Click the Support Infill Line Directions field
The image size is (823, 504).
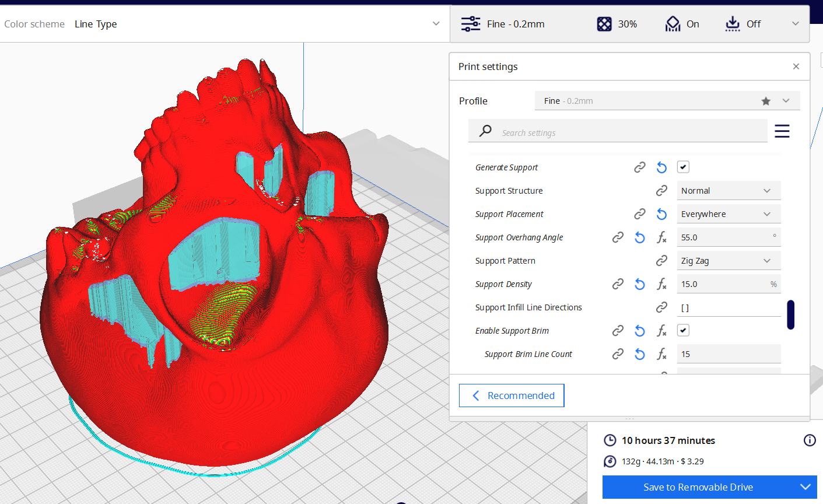pos(729,307)
